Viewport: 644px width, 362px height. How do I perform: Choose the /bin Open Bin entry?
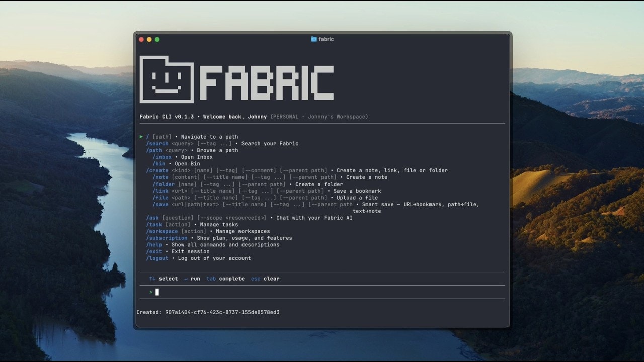coord(176,164)
